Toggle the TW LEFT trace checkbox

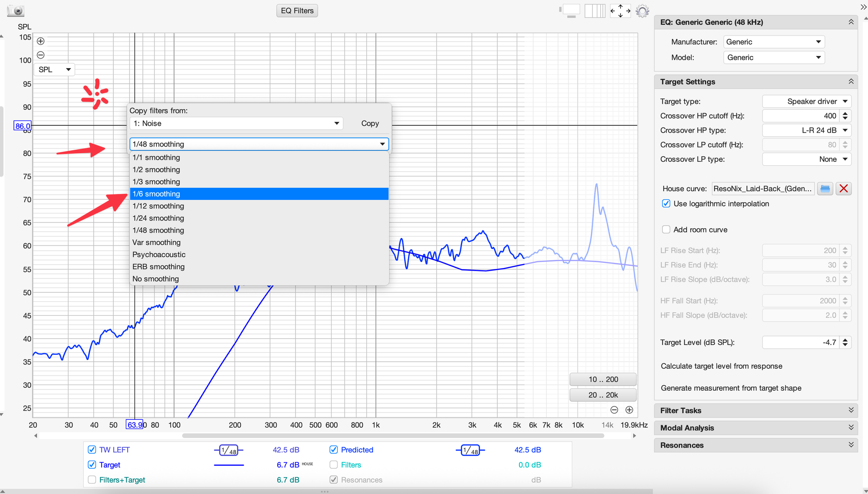pyautogui.click(x=92, y=450)
